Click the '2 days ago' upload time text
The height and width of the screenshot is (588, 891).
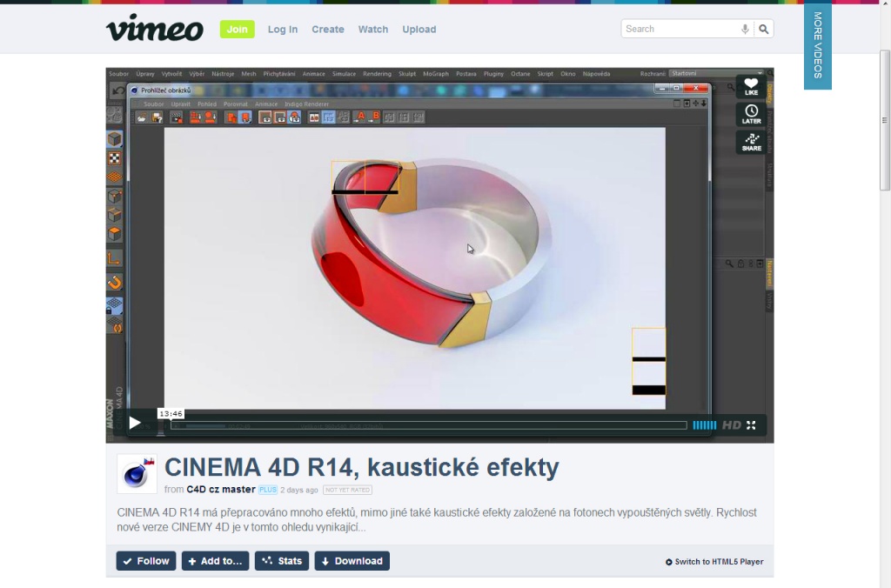pos(299,490)
